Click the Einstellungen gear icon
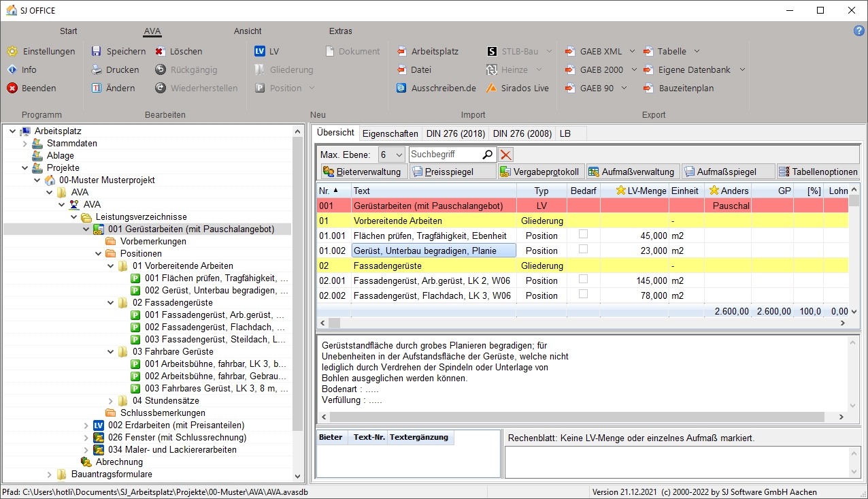 click(x=12, y=51)
